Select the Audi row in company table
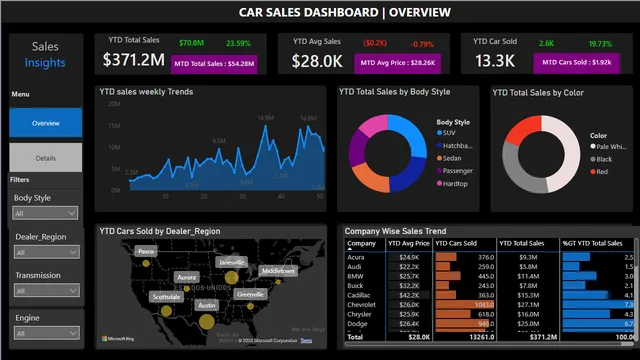The height and width of the screenshot is (360, 640). click(x=490, y=267)
